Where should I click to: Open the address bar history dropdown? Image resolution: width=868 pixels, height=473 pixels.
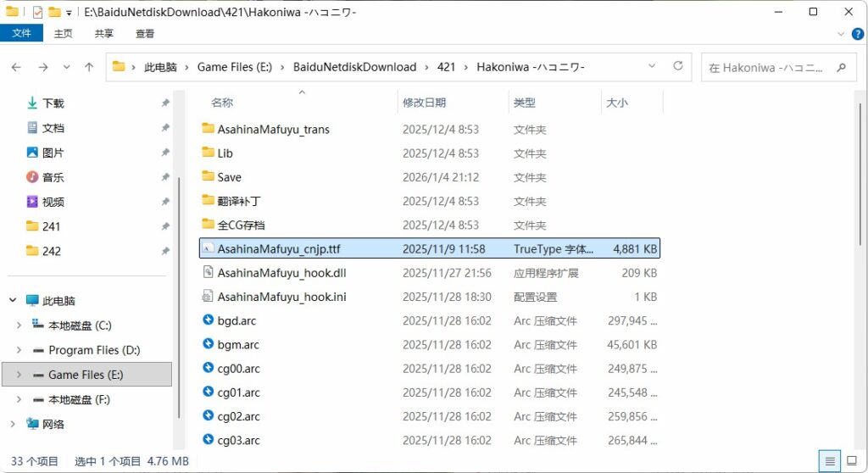pyautogui.click(x=652, y=66)
